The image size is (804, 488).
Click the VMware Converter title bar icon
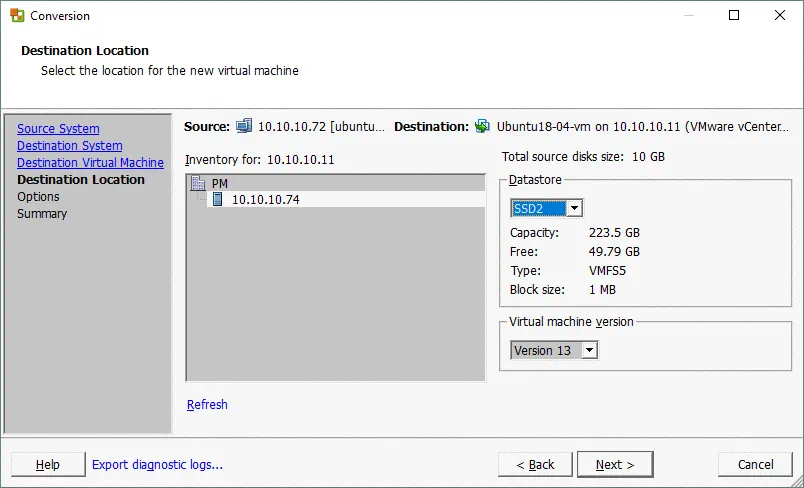(16, 16)
